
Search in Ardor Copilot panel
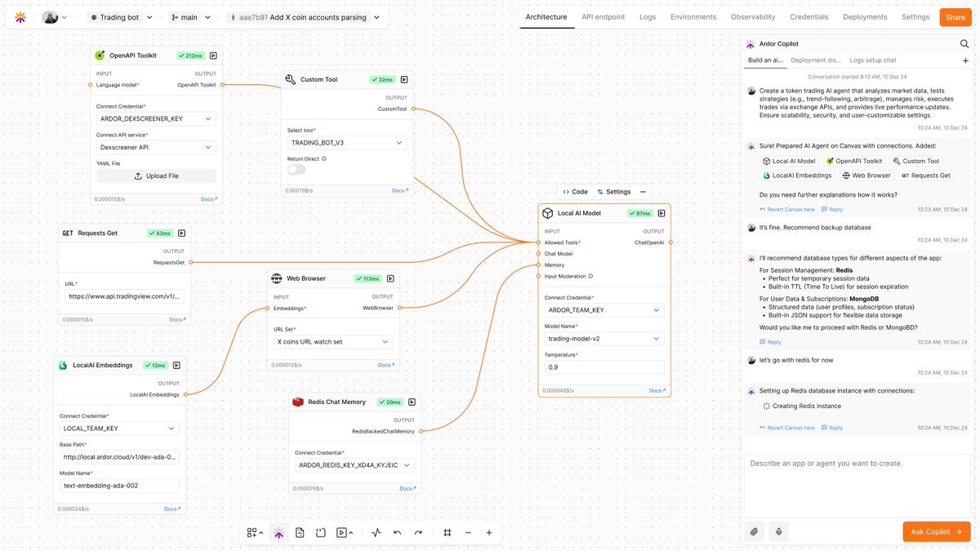964,44
